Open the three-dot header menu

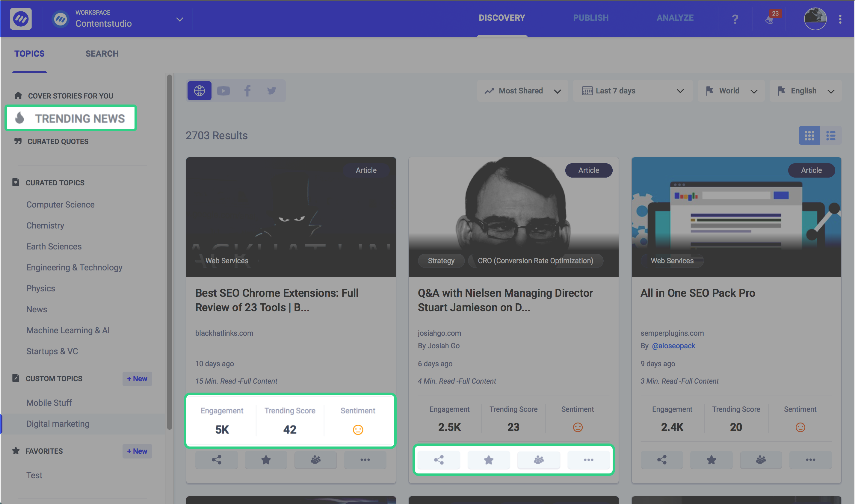(x=840, y=19)
